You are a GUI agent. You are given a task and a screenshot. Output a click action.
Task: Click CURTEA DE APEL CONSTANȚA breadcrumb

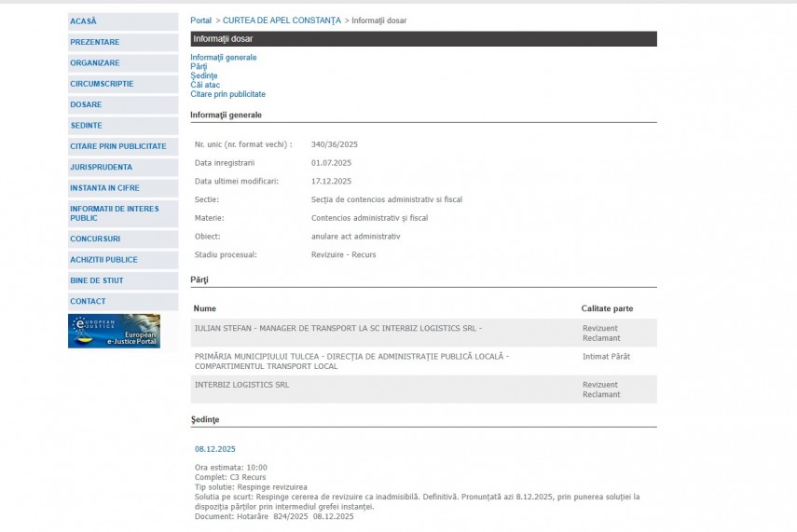click(282, 20)
